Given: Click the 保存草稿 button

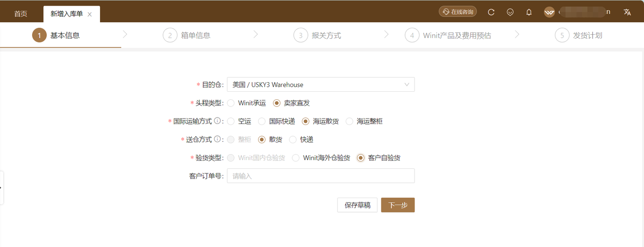Looking at the screenshot, I should click(x=357, y=205).
